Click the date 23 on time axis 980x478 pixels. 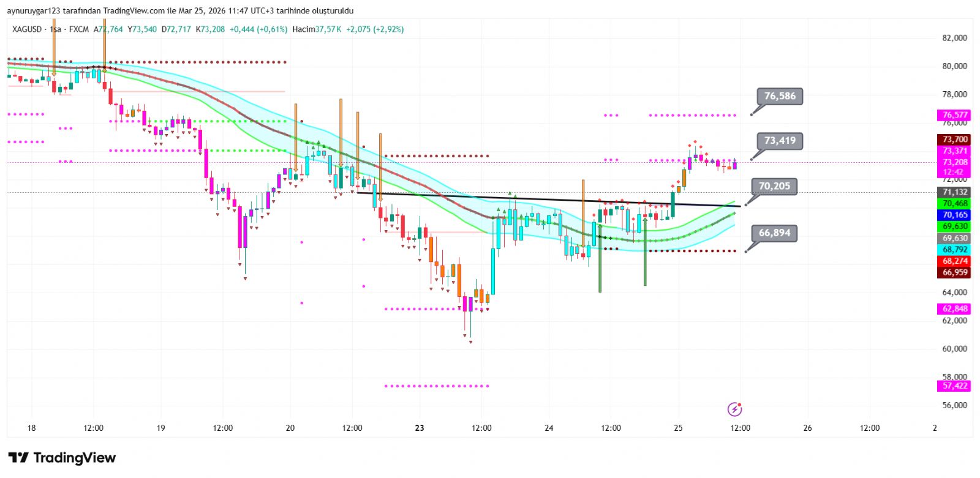(x=420, y=428)
